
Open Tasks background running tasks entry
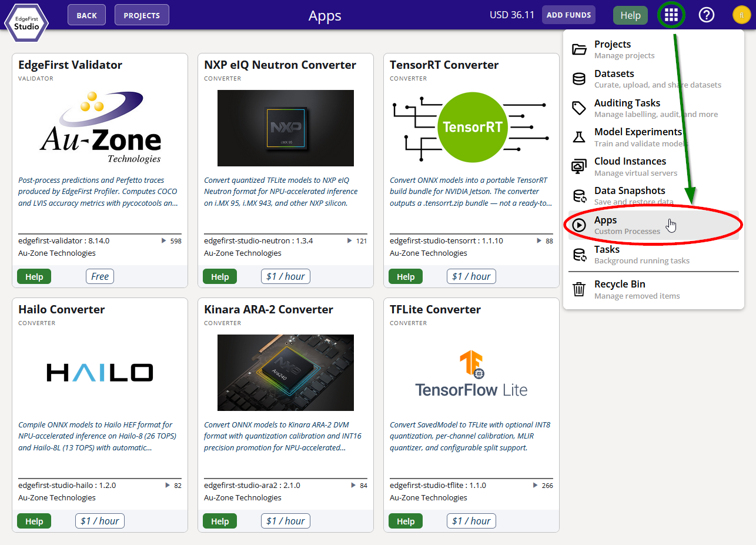[653, 255]
